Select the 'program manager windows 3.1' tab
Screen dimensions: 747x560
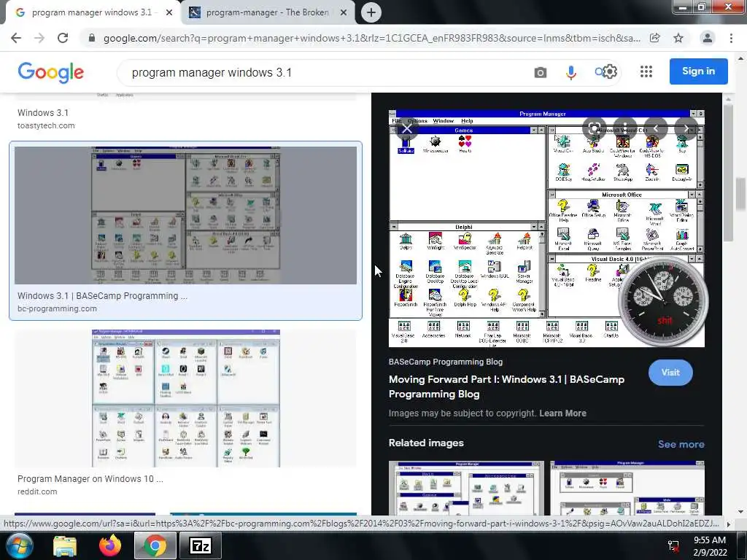click(93, 12)
